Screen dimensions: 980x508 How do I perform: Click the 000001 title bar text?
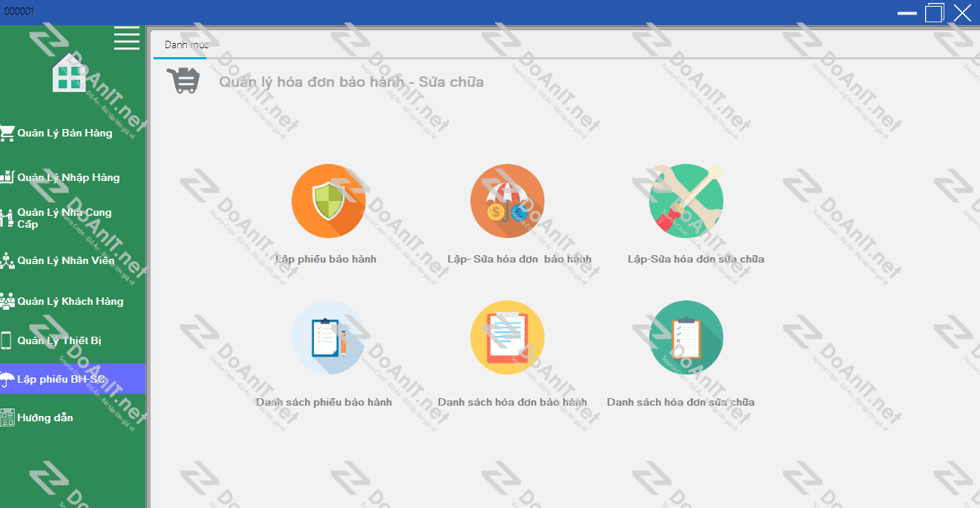pos(19,11)
